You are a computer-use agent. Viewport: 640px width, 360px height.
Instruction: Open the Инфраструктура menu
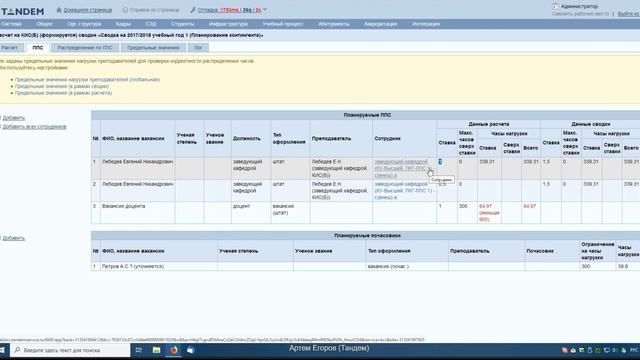click(x=228, y=24)
